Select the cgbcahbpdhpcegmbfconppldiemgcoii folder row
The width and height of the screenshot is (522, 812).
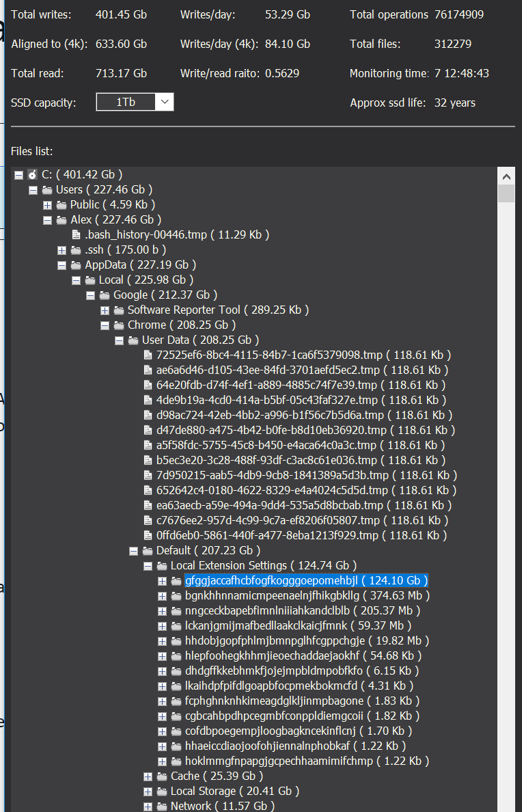[x=303, y=716]
